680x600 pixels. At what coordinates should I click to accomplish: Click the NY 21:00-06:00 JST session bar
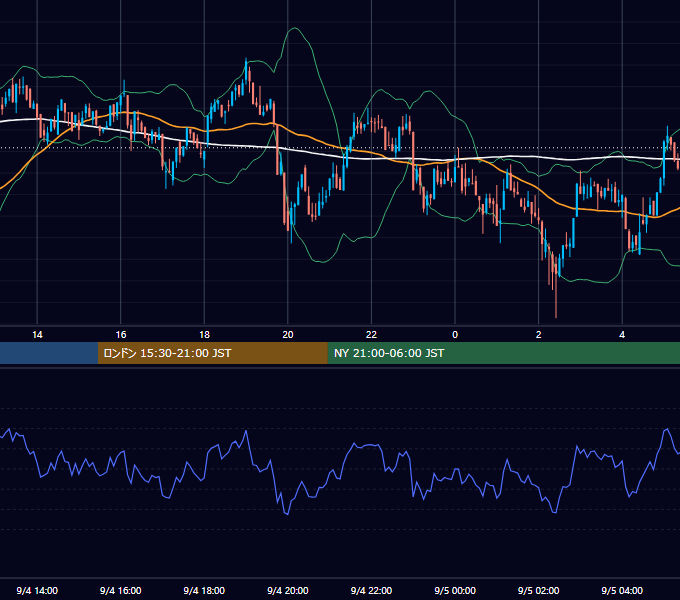[503, 353]
